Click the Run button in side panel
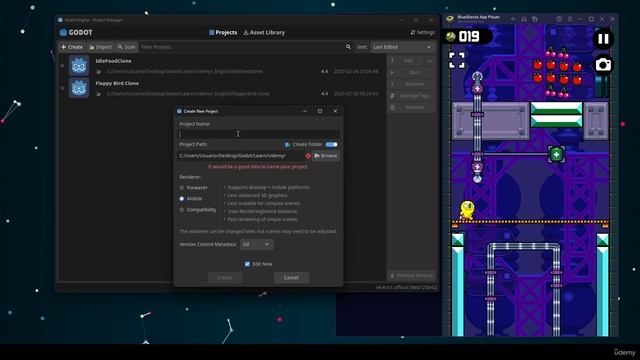The image size is (640, 360). [411, 72]
